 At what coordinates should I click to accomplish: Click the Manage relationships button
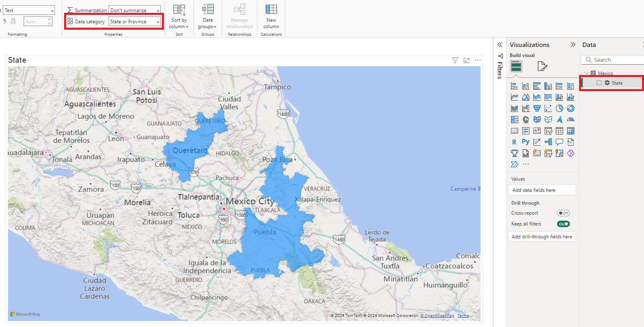pos(240,17)
